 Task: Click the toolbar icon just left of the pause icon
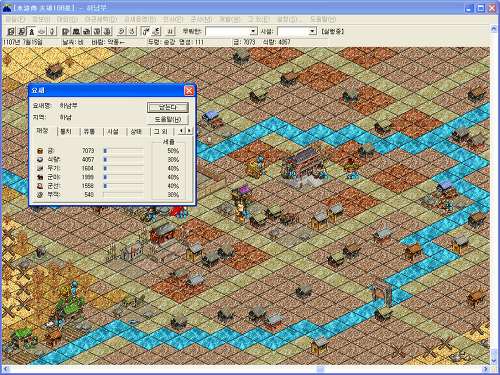[x=156, y=31]
